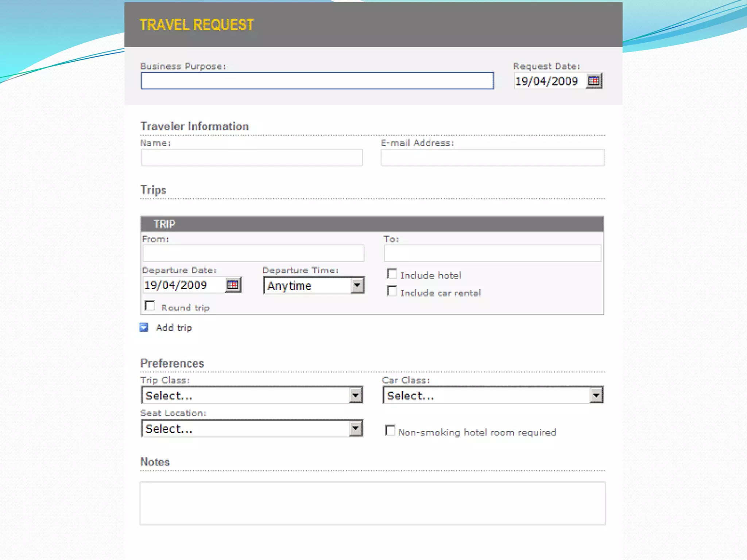The image size is (747, 560).
Task: Select the E-mail Address input box
Action: click(492, 157)
